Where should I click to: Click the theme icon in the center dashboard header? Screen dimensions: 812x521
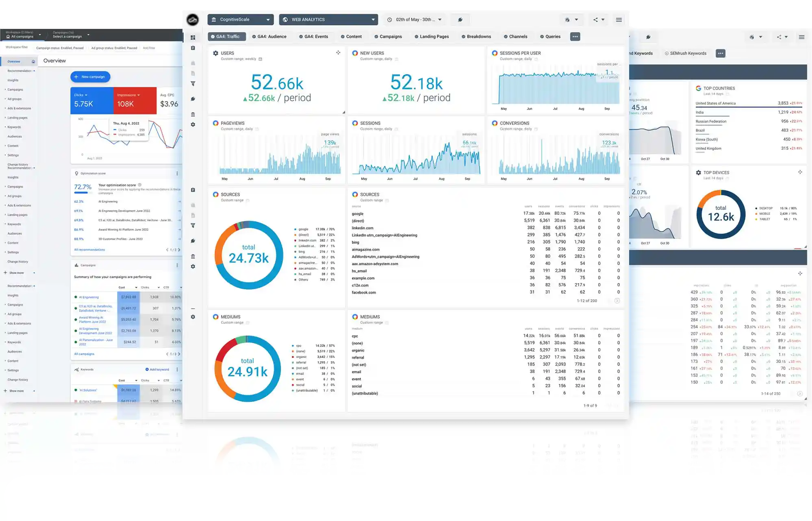point(567,20)
